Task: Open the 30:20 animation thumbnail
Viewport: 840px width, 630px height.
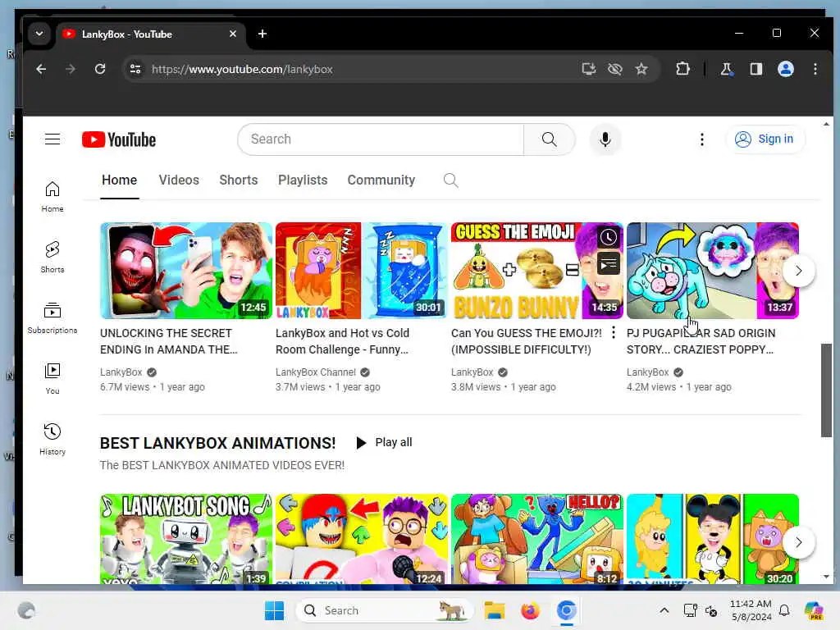Action: click(713, 539)
